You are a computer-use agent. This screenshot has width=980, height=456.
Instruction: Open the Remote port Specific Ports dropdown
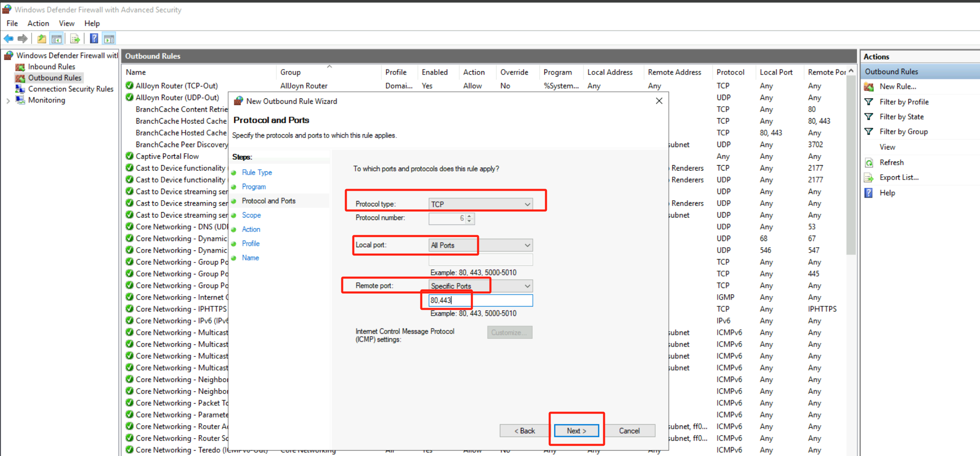480,286
